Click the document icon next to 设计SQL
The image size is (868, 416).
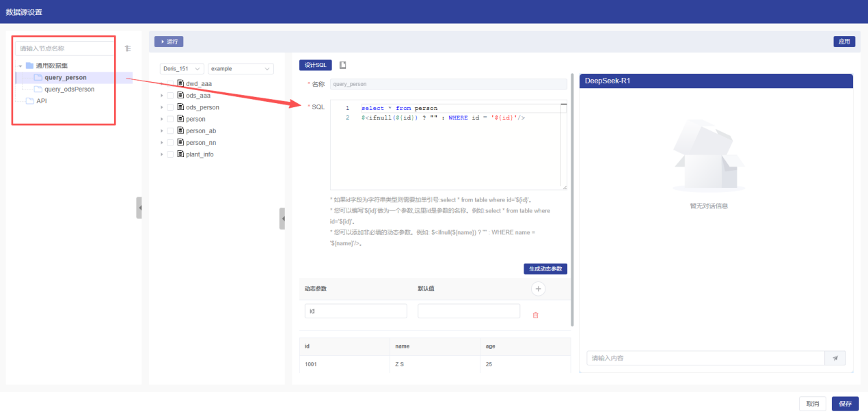coord(343,65)
